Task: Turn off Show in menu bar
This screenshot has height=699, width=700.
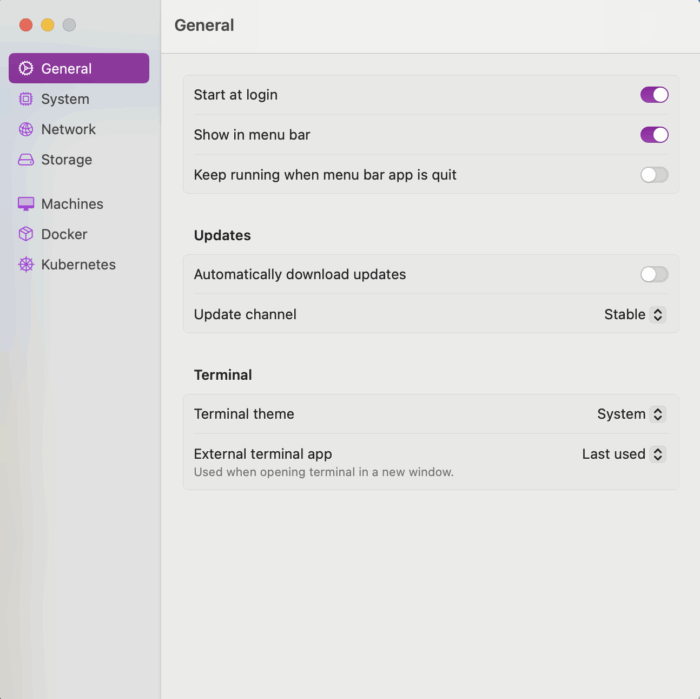Action: pyautogui.click(x=654, y=135)
